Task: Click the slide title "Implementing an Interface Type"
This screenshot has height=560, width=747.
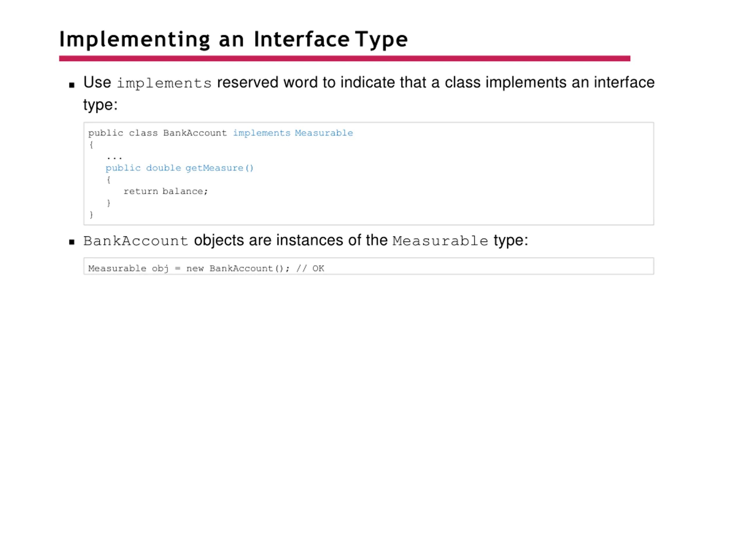Action: [233, 39]
